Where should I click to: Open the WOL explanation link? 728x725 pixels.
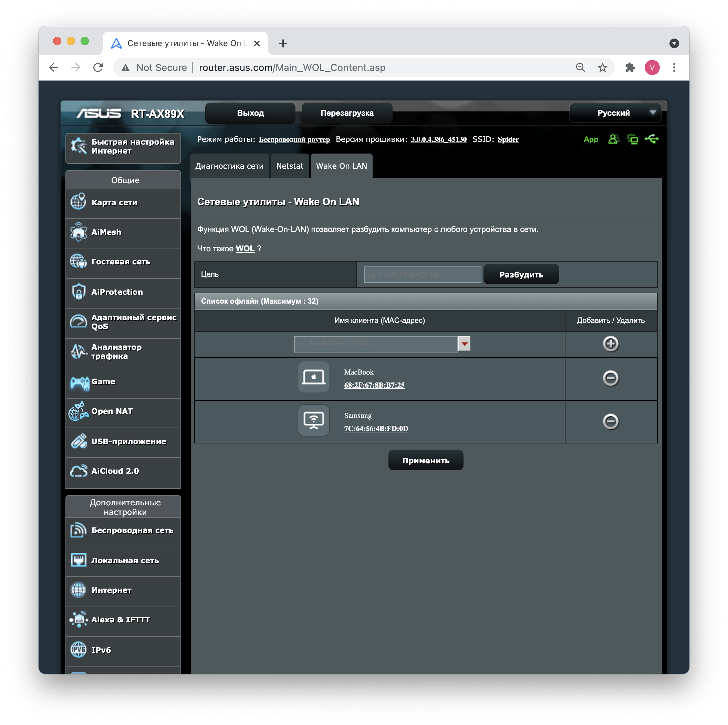point(245,249)
